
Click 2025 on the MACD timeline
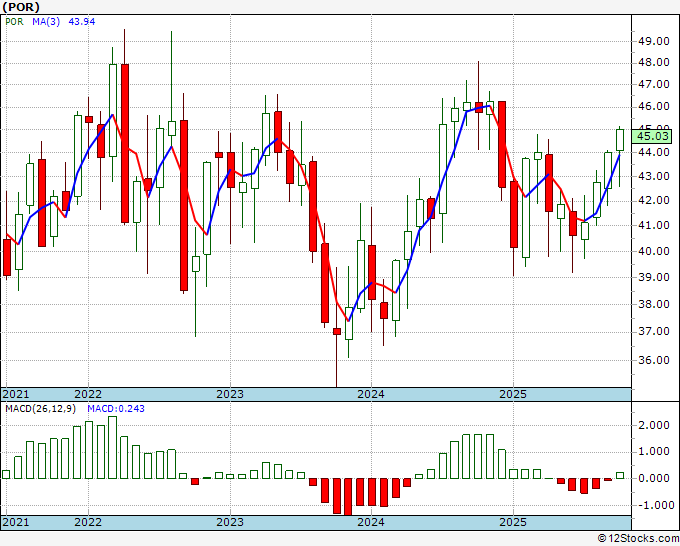tap(513, 522)
